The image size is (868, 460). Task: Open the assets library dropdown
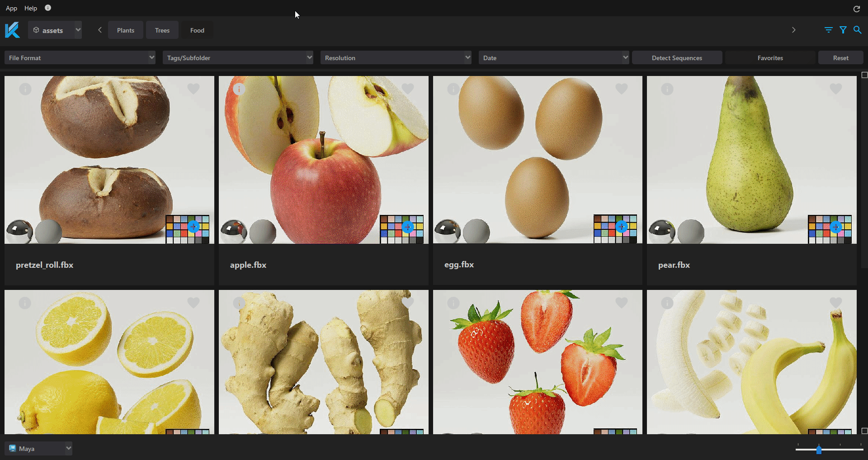pos(55,30)
